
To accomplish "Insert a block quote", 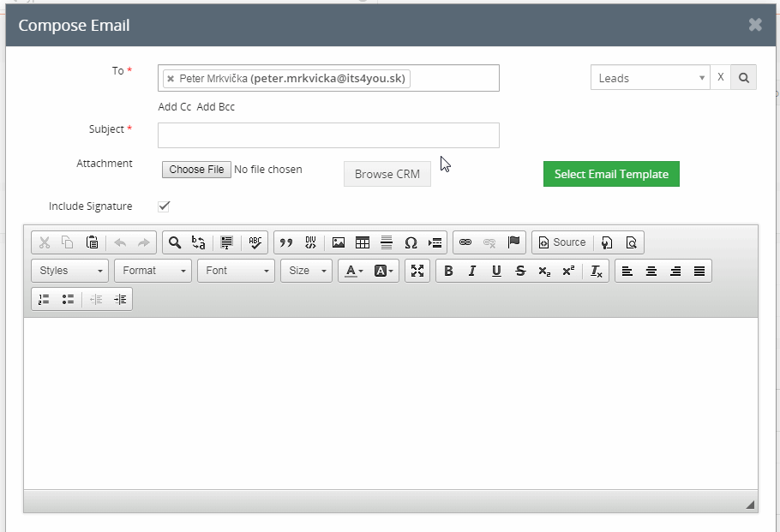I will 286,242.
